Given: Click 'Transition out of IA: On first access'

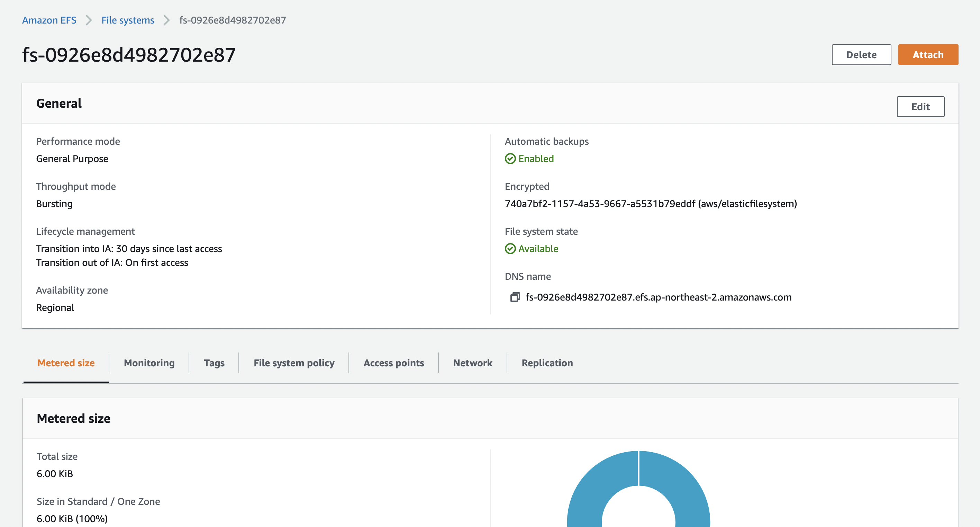Looking at the screenshot, I should [x=112, y=262].
